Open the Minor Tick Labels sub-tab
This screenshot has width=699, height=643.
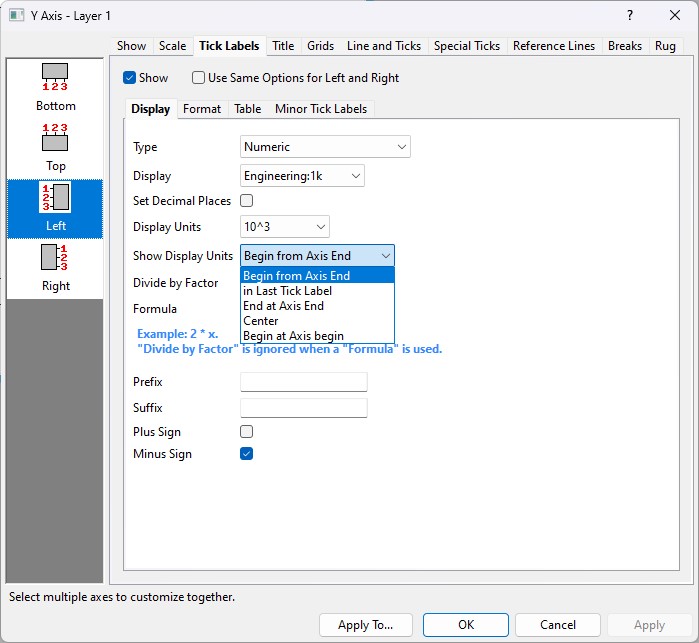pos(321,109)
